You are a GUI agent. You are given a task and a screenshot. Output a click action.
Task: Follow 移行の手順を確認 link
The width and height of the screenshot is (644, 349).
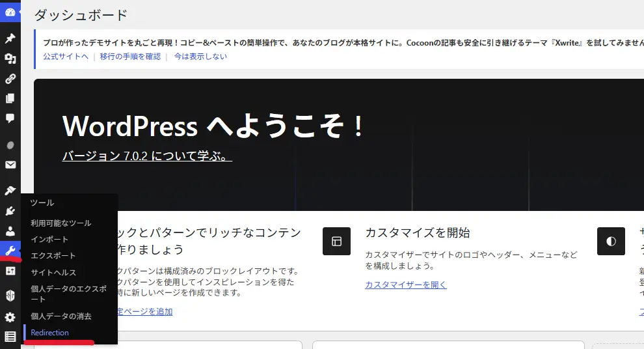tap(130, 56)
